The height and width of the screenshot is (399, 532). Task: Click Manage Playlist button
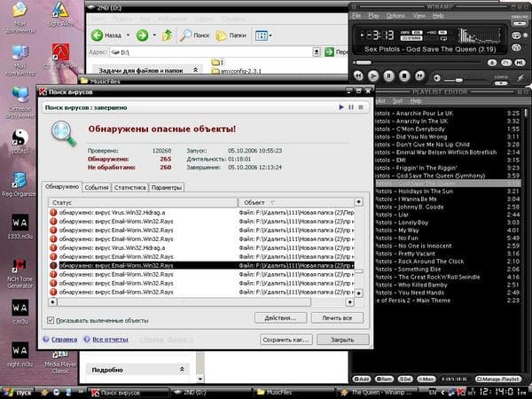click(x=497, y=379)
